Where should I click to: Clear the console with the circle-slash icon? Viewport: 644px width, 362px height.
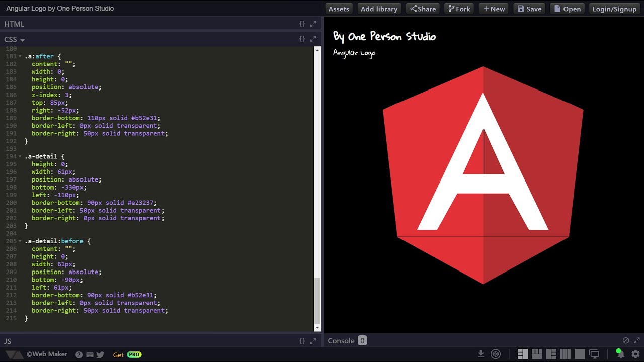(626, 340)
